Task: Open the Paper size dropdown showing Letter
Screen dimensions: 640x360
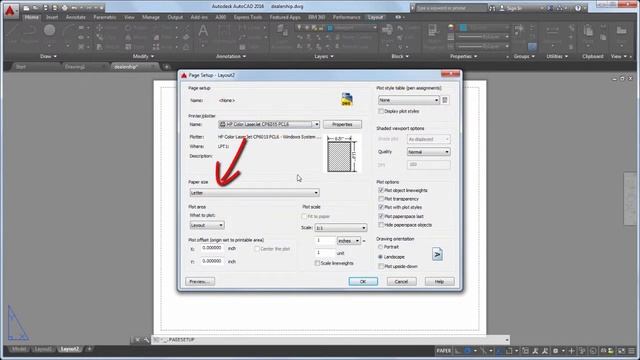Action: pos(255,193)
